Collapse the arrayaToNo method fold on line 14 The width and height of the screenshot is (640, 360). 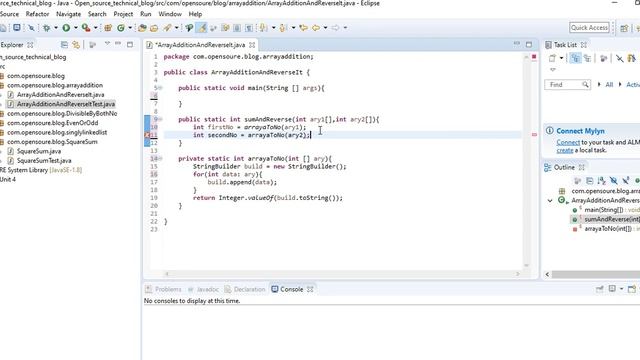pos(160,158)
